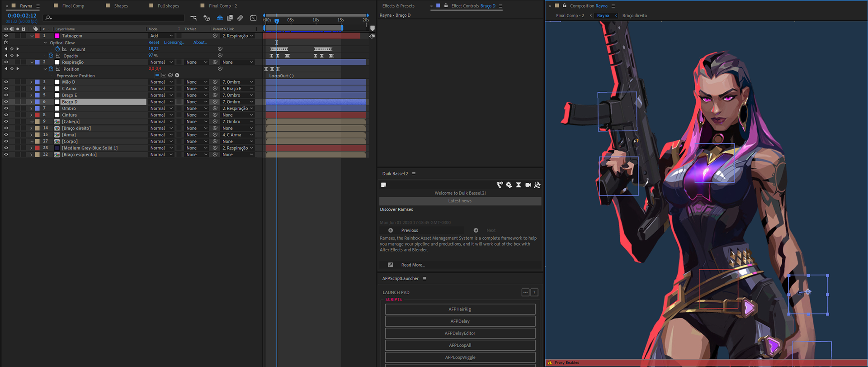
Task: Click the Position property stopwatch
Action: 51,69
